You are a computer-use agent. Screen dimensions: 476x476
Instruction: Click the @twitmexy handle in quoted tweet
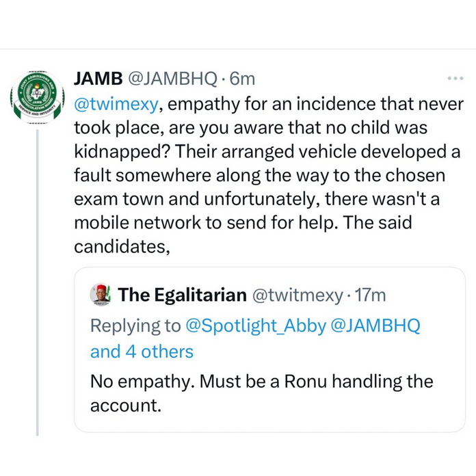(x=297, y=295)
